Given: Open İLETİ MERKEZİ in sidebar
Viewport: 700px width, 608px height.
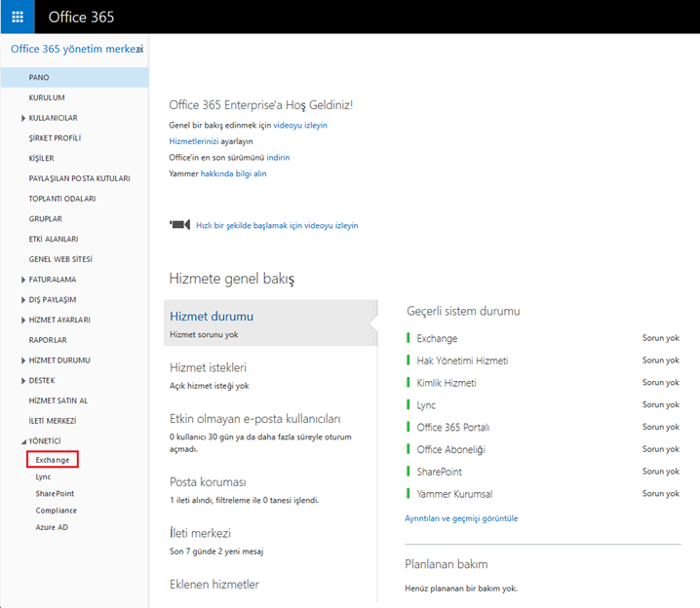Looking at the screenshot, I should pyautogui.click(x=53, y=421).
